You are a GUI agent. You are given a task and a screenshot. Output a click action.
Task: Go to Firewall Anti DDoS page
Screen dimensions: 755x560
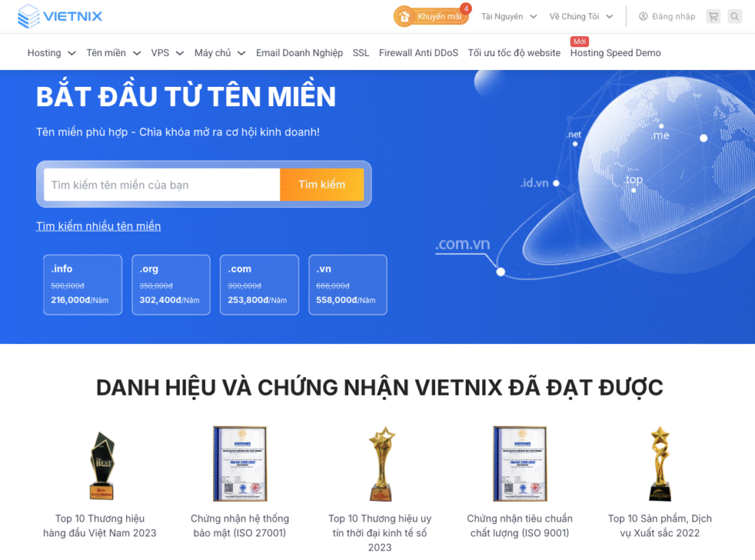click(x=419, y=53)
